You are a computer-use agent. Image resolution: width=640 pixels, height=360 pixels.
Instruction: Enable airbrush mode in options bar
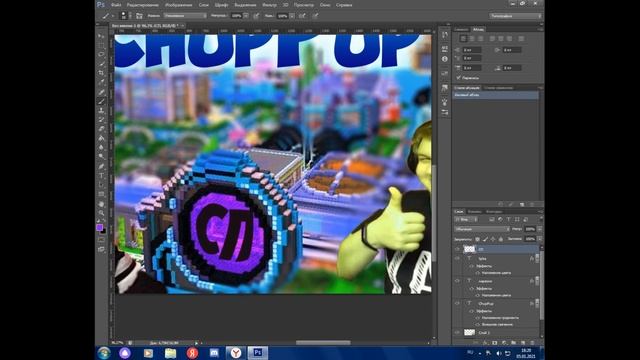point(302,16)
